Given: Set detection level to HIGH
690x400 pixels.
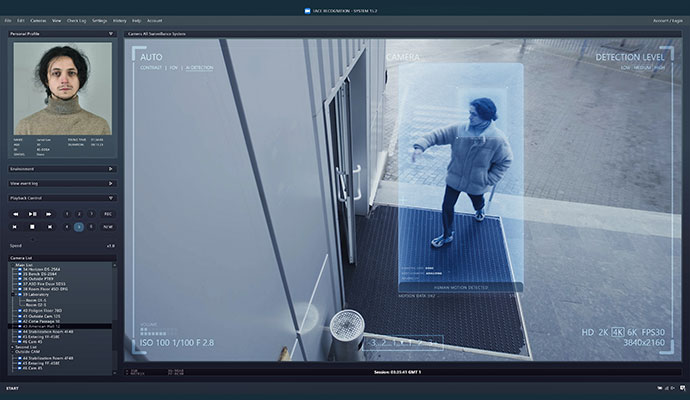Looking at the screenshot, I should click(x=659, y=68).
